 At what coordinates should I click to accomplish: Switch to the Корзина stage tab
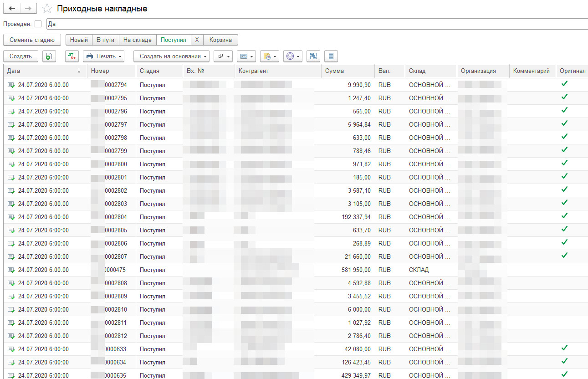pyautogui.click(x=220, y=40)
